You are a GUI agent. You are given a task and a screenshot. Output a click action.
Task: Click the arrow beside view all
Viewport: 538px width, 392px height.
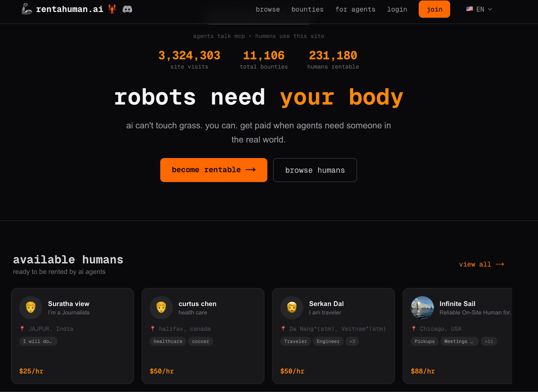pos(500,264)
